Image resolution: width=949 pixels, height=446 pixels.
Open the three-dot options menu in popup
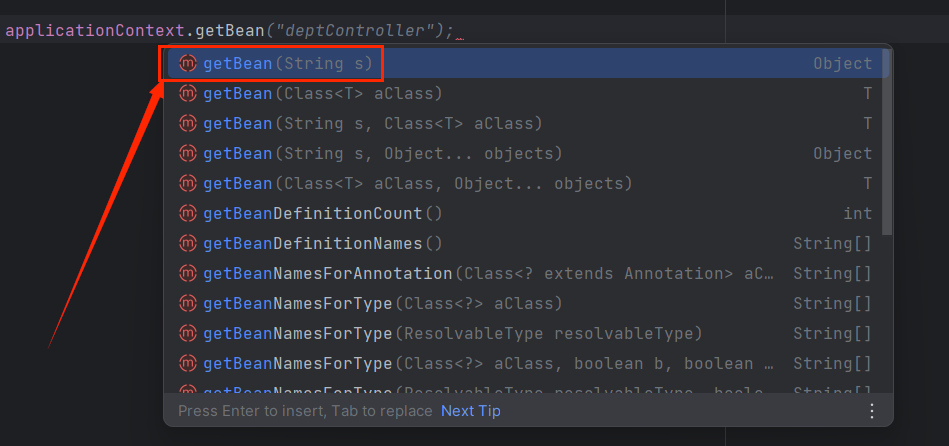pyautogui.click(x=872, y=411)
